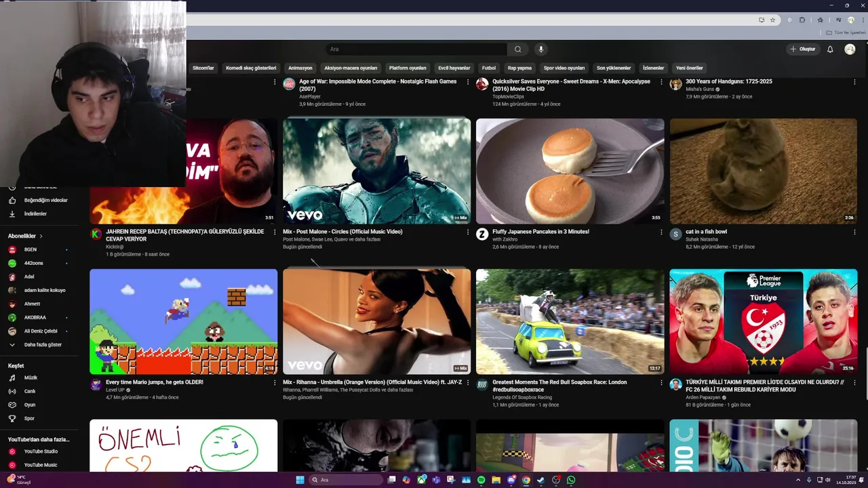Select the Sitcom'lar filter chip
Viewport: 868px width, 488px height.
tap(203, 68)
